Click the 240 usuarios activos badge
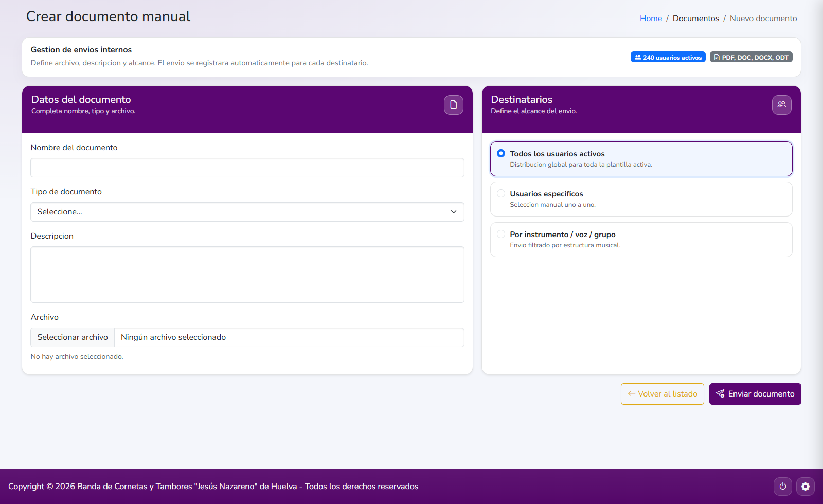This screenshot has width=823, height=504. (x=668, y=57)
